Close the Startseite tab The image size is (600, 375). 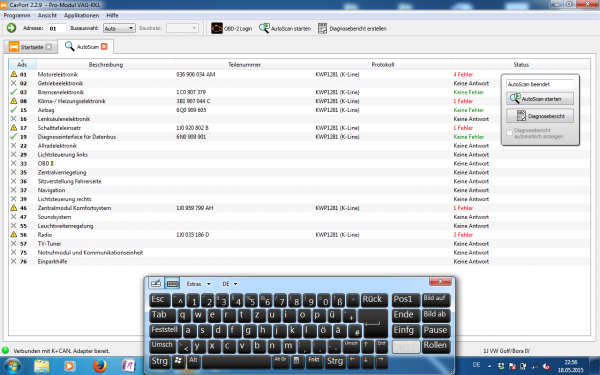tap(49, 47)
